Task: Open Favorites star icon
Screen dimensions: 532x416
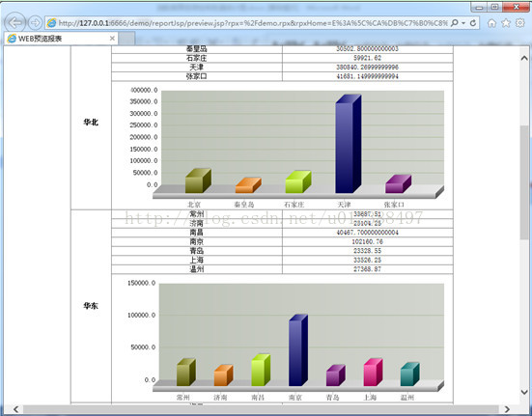Action: click(506, 23)
